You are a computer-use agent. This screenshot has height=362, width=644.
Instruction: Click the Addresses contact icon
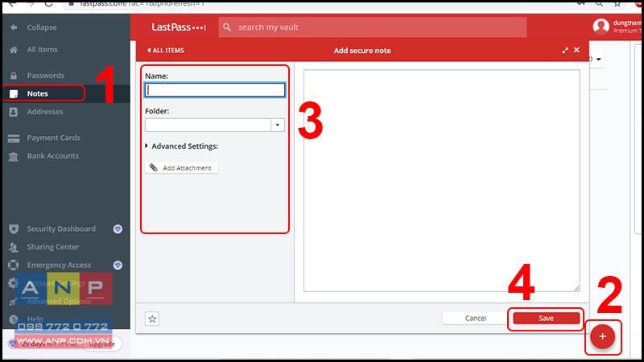(14, 112)
